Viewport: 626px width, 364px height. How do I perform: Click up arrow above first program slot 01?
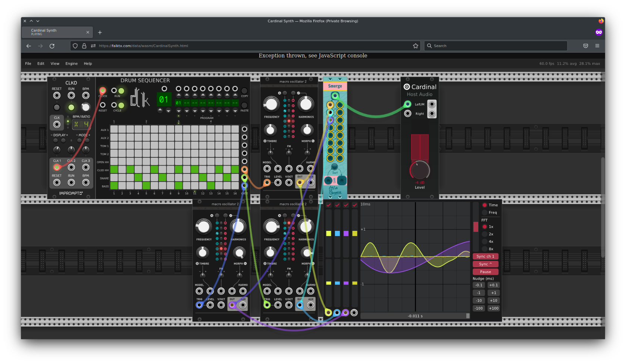tap(179, 95)
